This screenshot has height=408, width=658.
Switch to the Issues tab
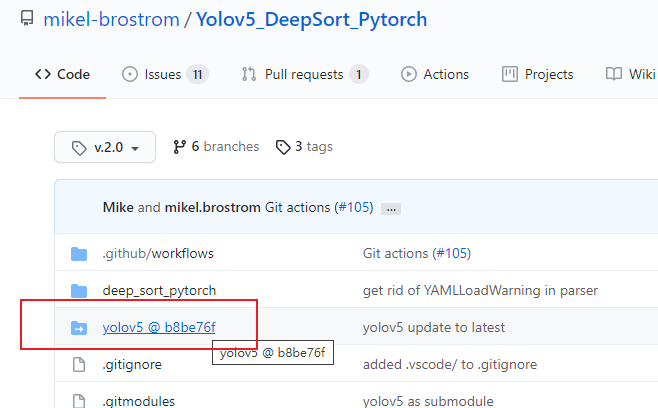click(x=164, y=74)
